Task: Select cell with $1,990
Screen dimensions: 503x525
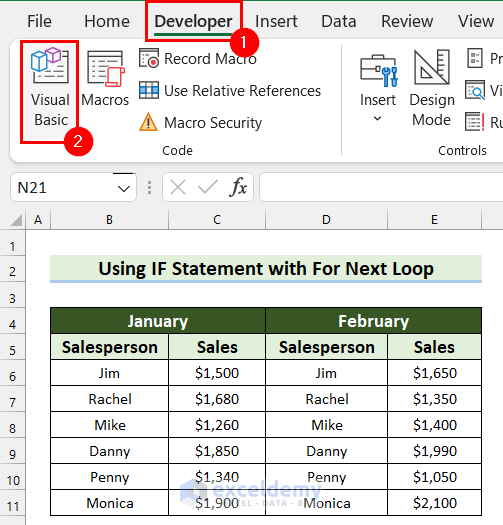Action: coord(434,451)
